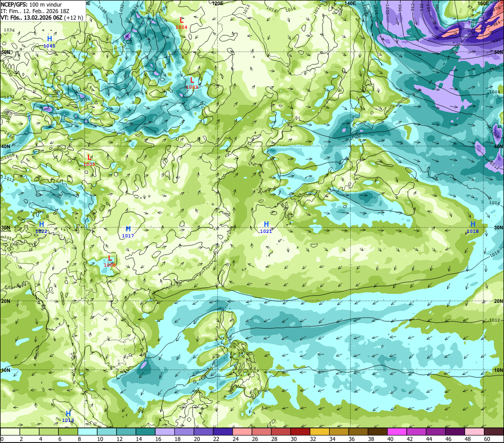Click the L 1005 low-pressure marker
504x443 pixels.
click(89, 160)
